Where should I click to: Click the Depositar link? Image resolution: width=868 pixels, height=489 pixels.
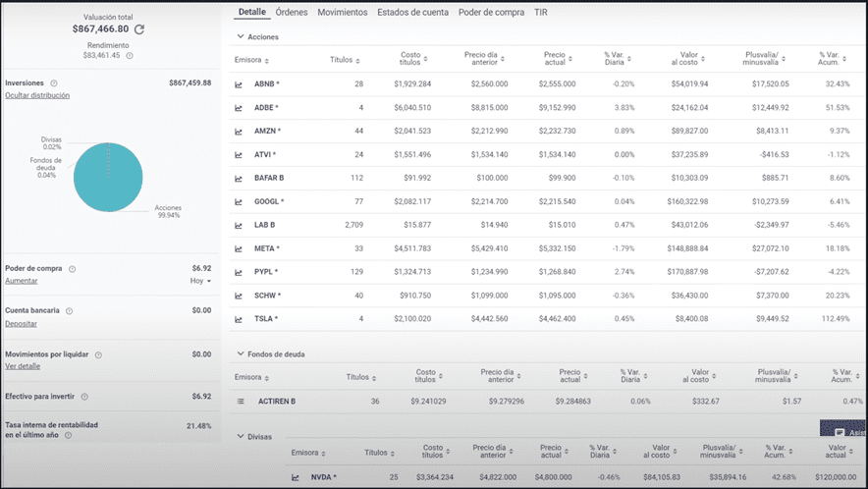point(22,323)
